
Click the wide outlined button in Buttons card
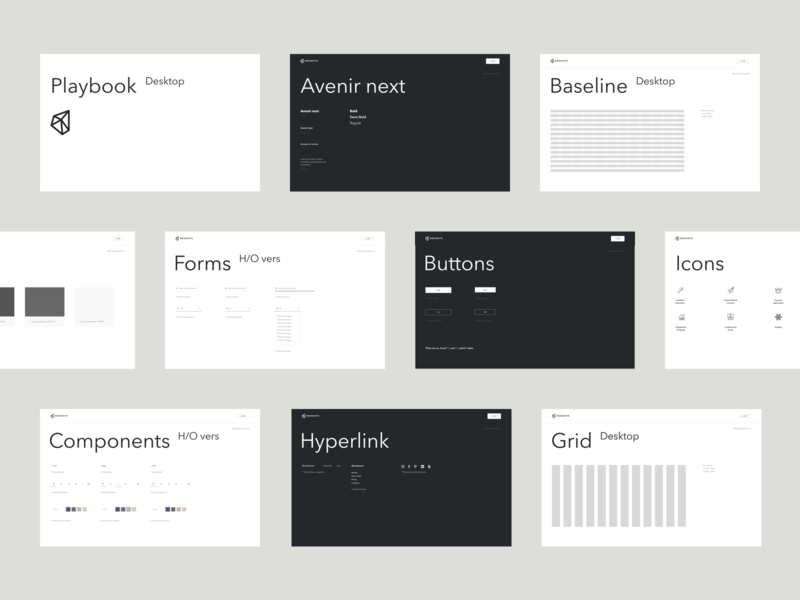438,312
